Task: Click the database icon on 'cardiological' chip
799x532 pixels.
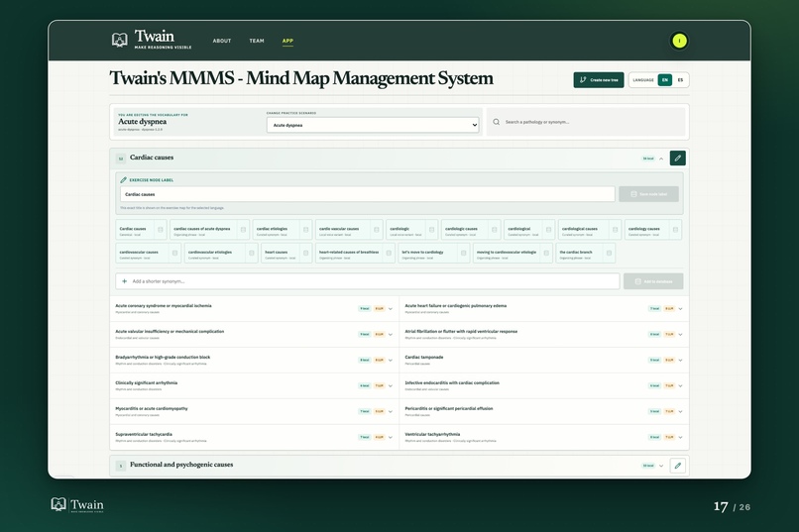Action: tap(549, 230)
